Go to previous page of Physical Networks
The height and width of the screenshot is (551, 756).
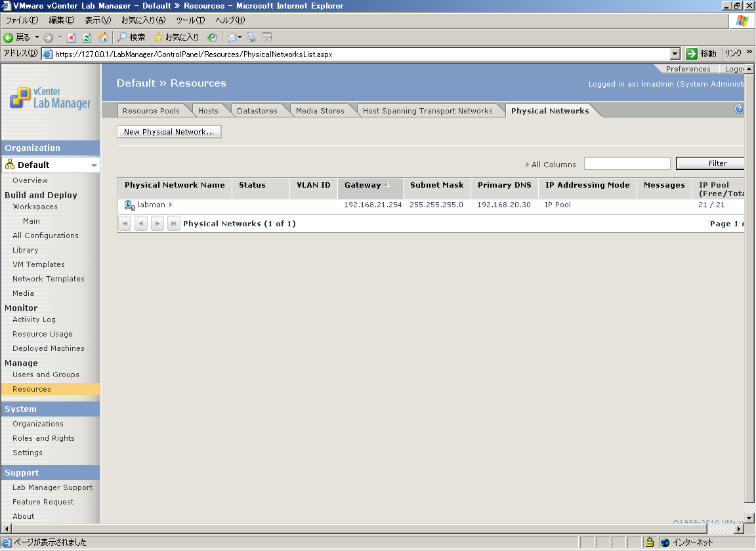(141, 224)
